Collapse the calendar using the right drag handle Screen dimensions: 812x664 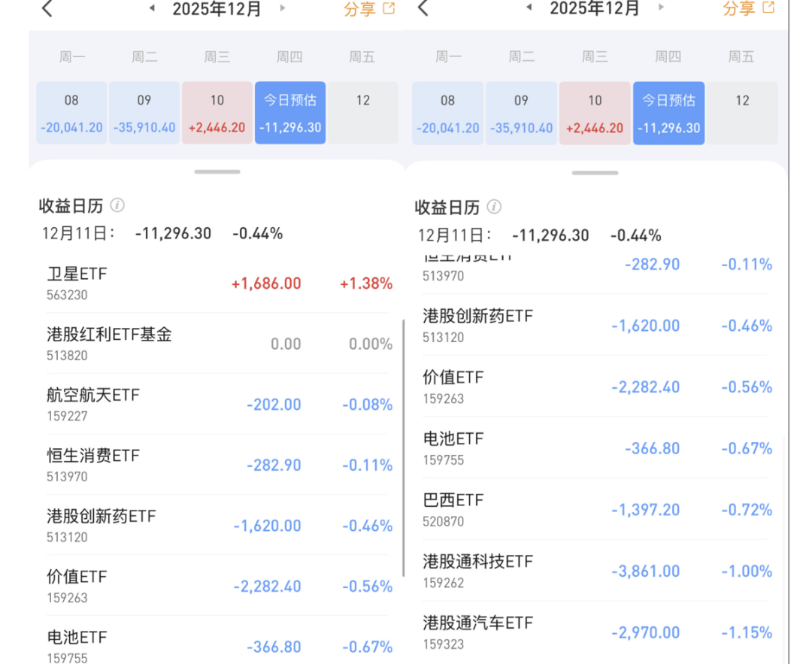tap(594, 171)
